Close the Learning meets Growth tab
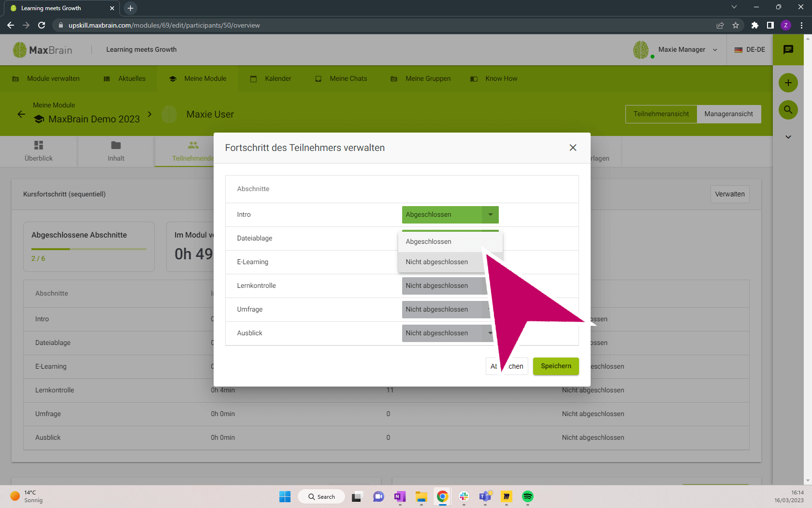The width and height of the screenshot is (812, 508). pyautogui.click(x=112, y=8)
